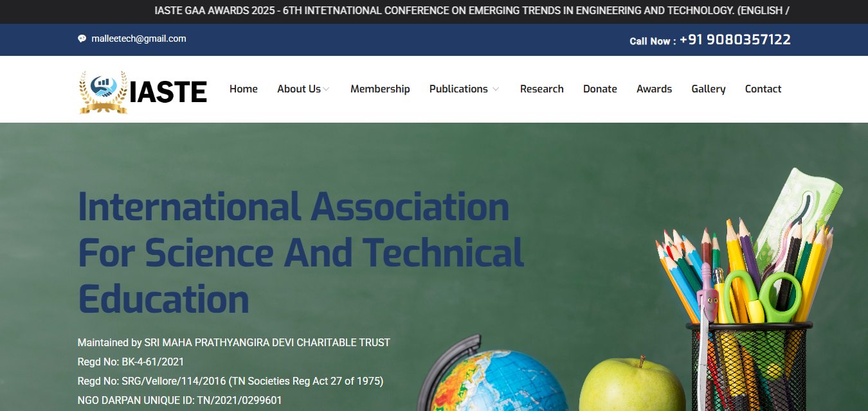
Task: Go to the Contact page
Action: coord(763,89)
